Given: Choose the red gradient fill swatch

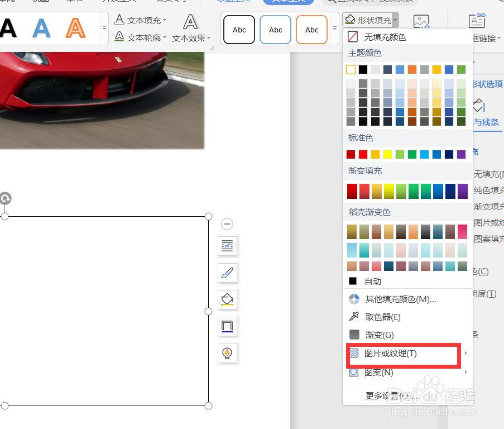Looking at the screenshot, I should pyautogui.click(x=352, y=192).
